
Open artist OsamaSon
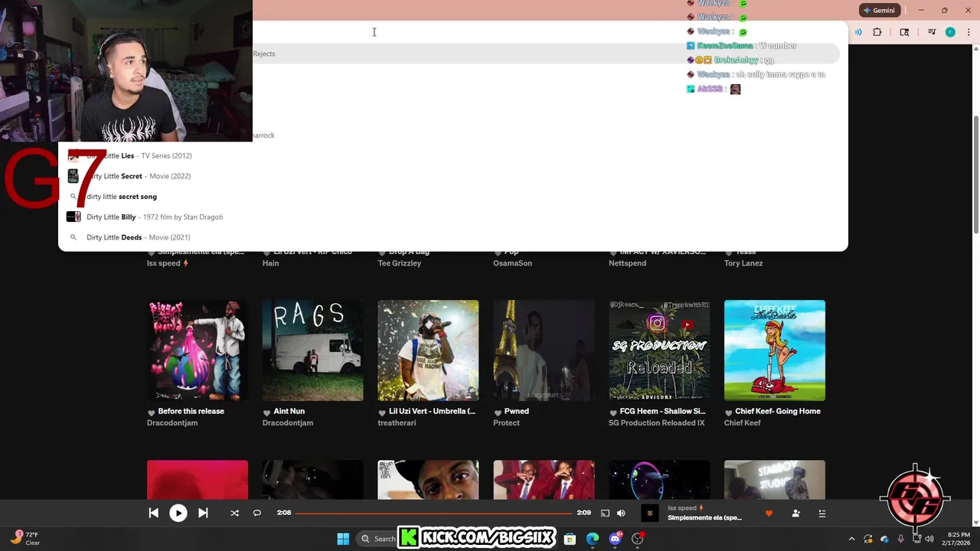coord(512,263)
